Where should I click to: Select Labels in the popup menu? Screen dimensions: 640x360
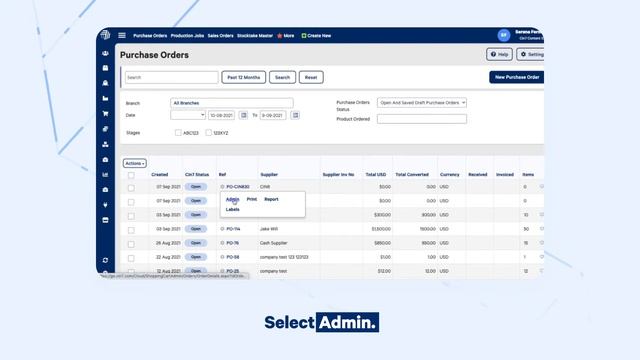[233, 209]
